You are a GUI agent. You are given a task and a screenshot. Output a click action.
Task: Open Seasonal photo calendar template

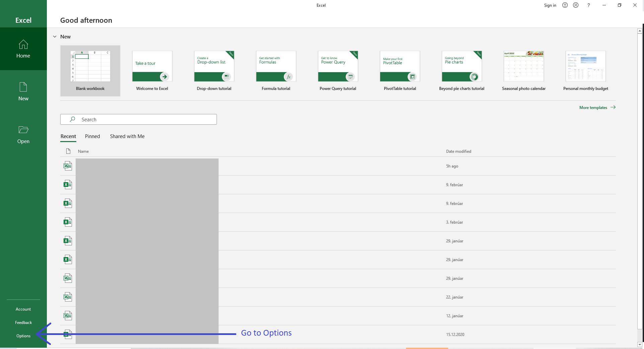coord(524,71)
